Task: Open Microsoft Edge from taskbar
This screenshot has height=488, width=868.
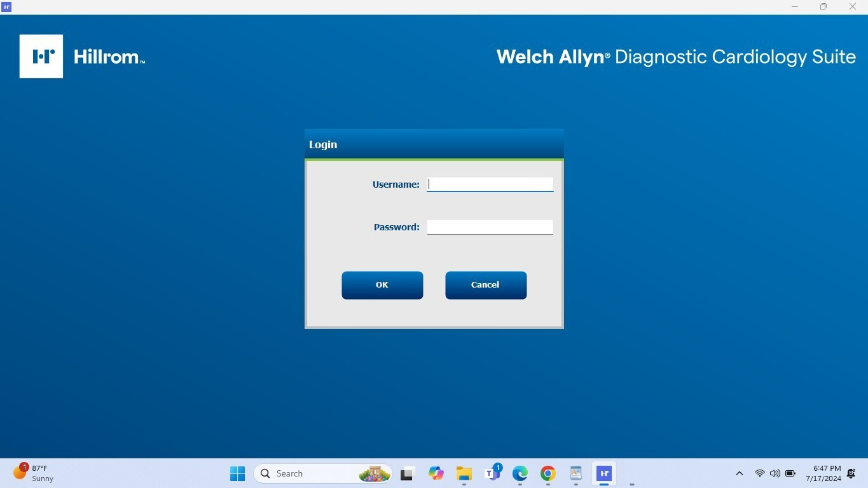Action: tap(520, 473)
